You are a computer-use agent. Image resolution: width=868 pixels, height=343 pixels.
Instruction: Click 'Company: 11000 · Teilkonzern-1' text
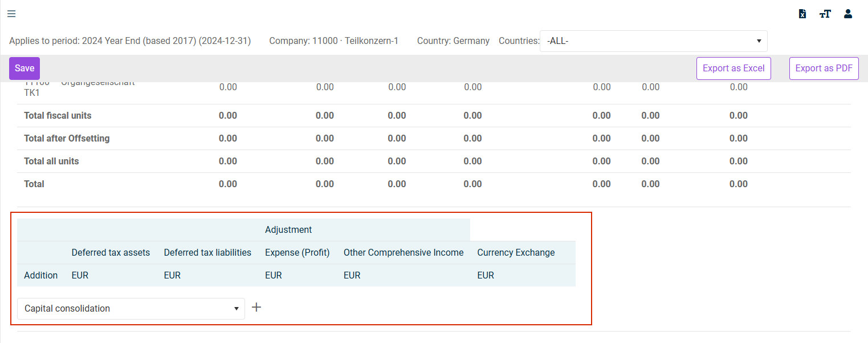[x=333, y=41]
